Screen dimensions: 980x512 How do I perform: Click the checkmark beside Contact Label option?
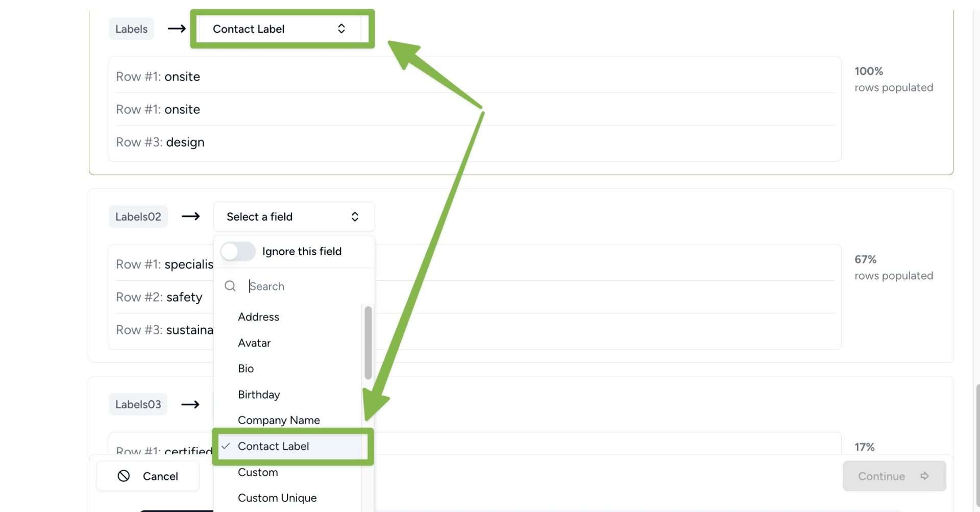(226, 446)
